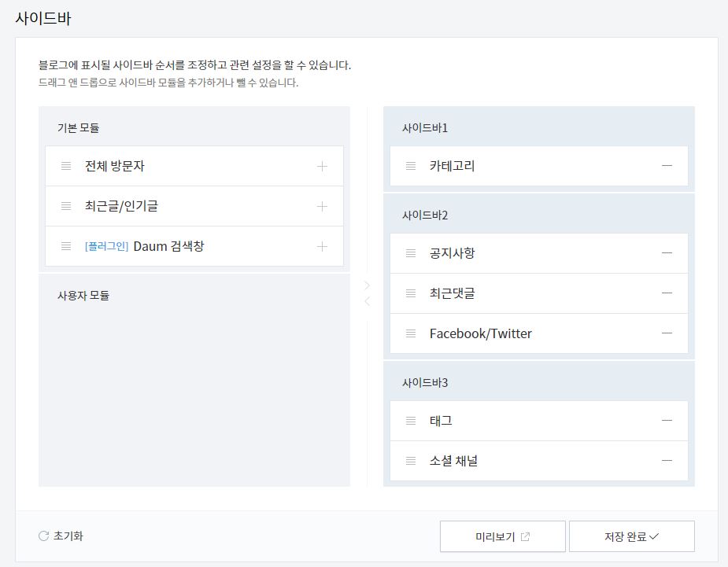Add the Daum 검색창 plugin module
728x567 pixels.
click(322, 246)
